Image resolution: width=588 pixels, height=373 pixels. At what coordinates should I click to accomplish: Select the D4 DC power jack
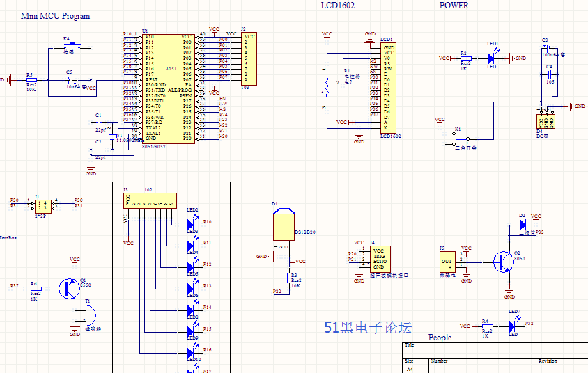pyautogui.click(x=546, y=121)
